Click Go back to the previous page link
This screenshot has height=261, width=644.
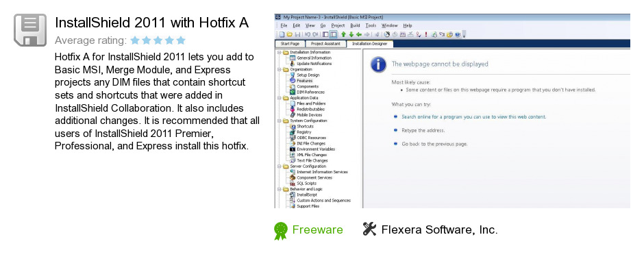click(434, 144)
